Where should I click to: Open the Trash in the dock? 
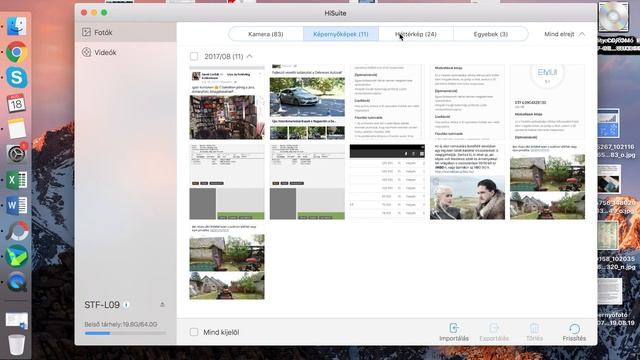point(16,344)
